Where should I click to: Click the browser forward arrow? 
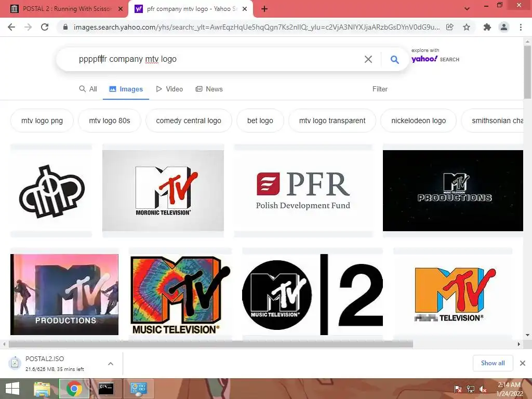click(x=28, y=27)
